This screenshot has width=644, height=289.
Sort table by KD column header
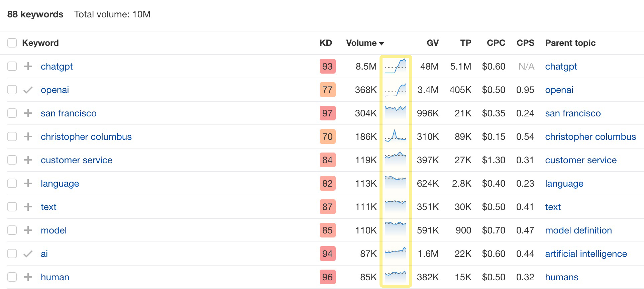tap(326, 43)
